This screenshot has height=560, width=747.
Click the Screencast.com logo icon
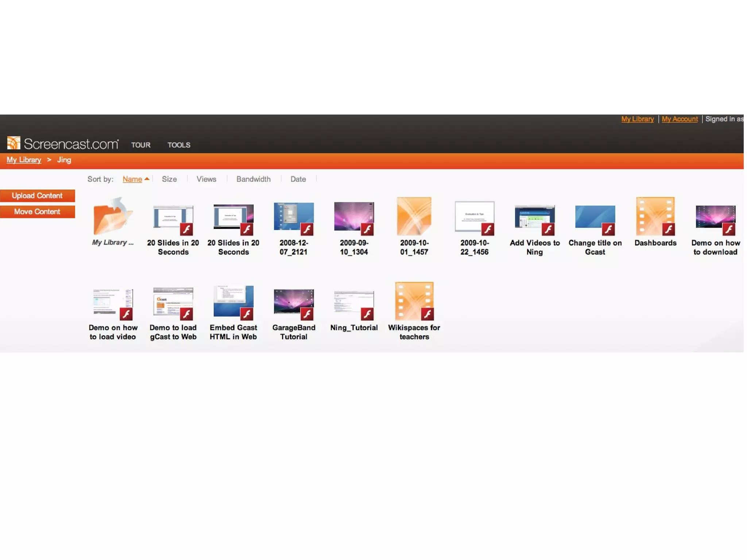point(14,143)
